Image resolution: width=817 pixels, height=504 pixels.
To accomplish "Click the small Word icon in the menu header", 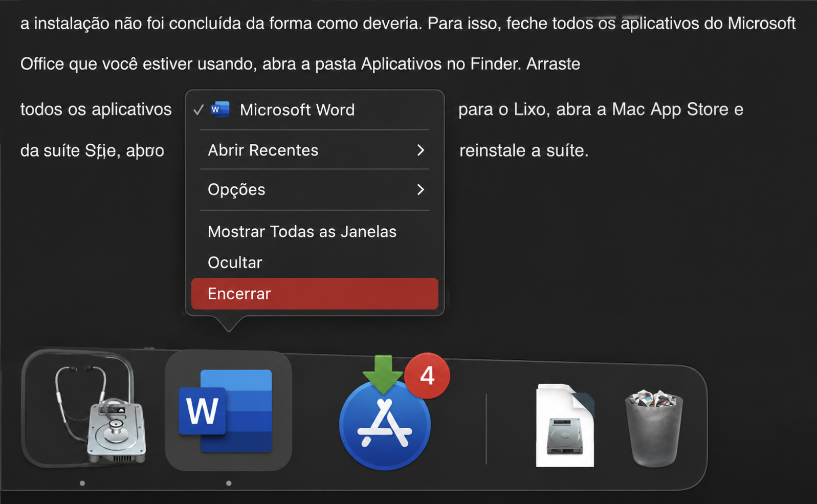I will [x=220, y=109].
